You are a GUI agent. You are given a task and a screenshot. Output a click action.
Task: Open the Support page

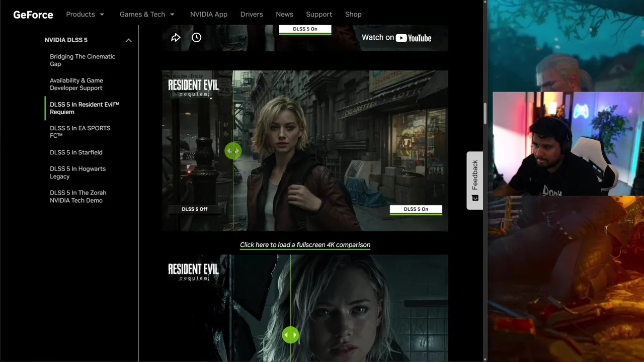point(319,14)
